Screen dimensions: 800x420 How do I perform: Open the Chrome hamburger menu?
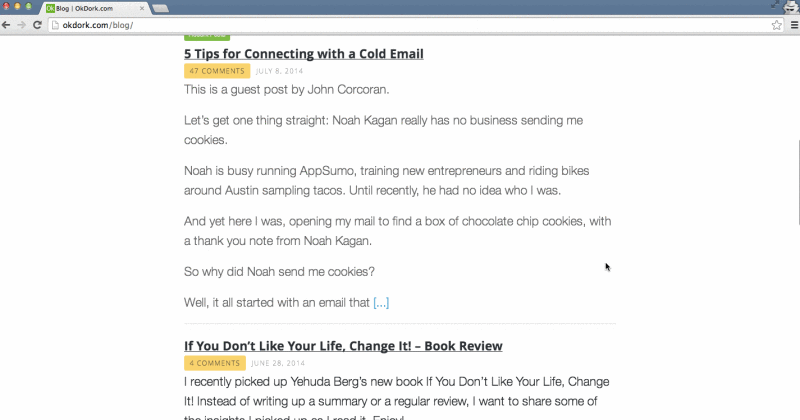[x=794, y=25]
